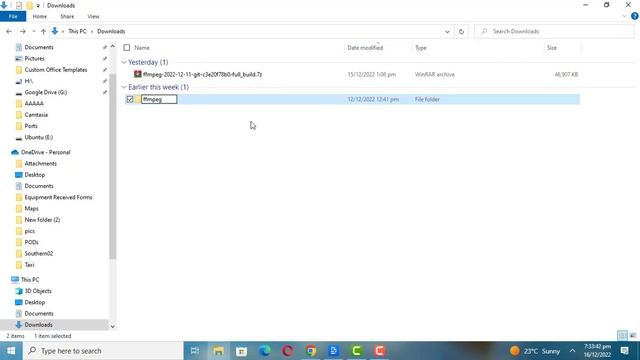The width and height of the screenshot is (640, 360).
Task: Tick the select-all checkbox in header
Action: (x=127, y=48)
